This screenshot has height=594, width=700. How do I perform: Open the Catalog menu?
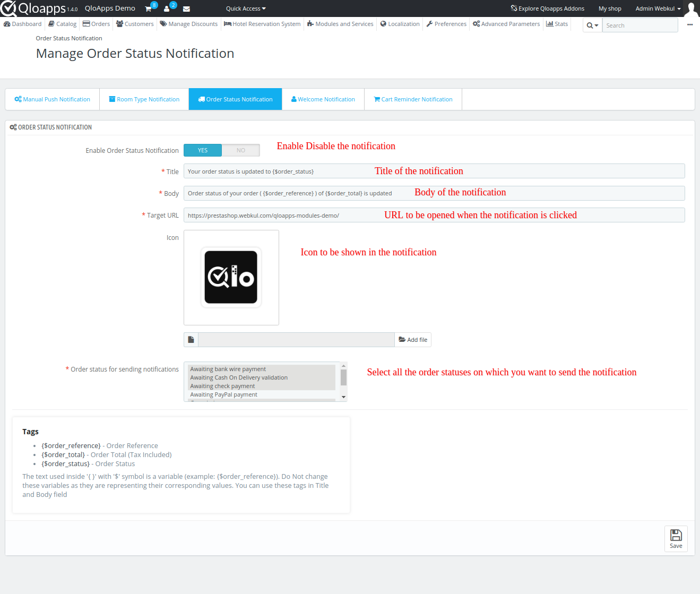(62, 24)
